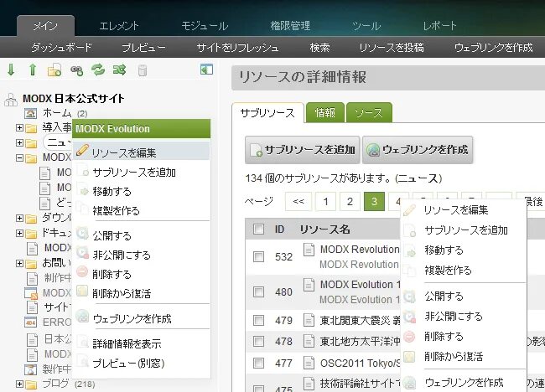Click the new resource icon in tree toolbar
Viewport: 545px width, 392px height.
point(54,70)
